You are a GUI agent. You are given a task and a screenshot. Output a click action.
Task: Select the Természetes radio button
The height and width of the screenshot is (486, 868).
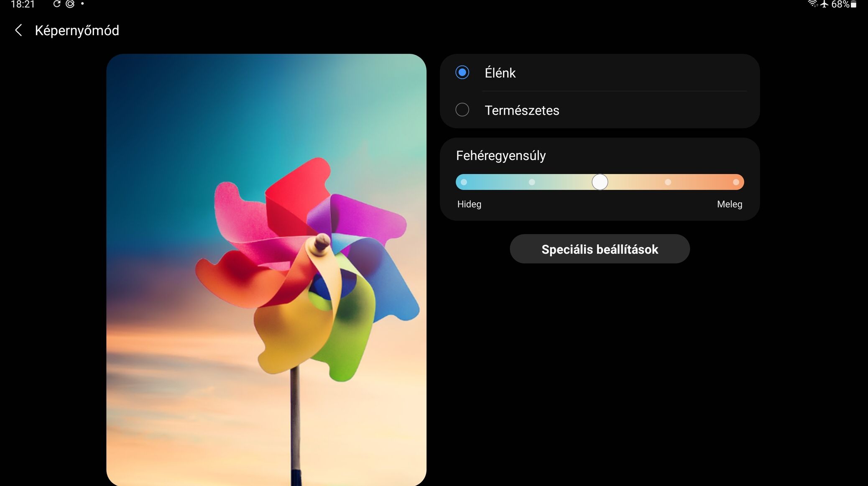(x=462, y=110)
